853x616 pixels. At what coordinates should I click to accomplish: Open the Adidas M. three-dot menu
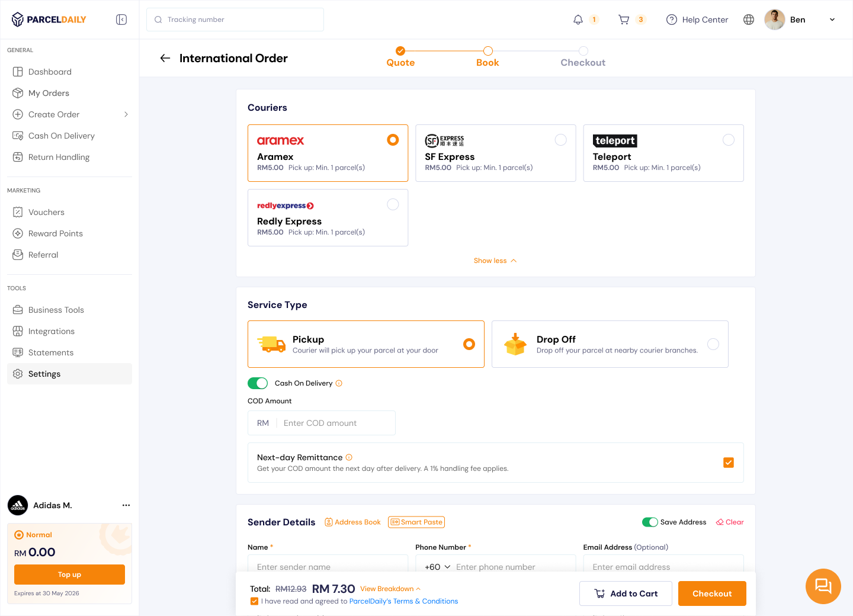[126, 505]
